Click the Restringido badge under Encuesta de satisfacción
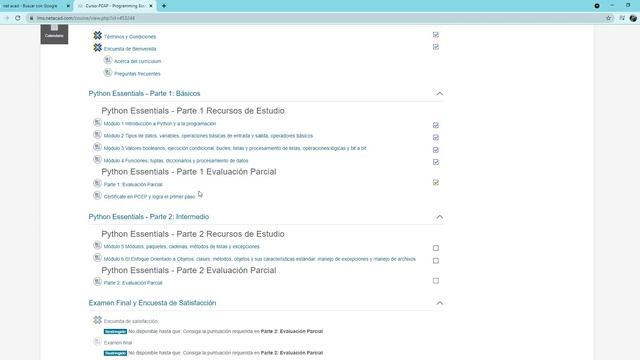This screenshot has width=640, height=360. [x=116, y=331]
